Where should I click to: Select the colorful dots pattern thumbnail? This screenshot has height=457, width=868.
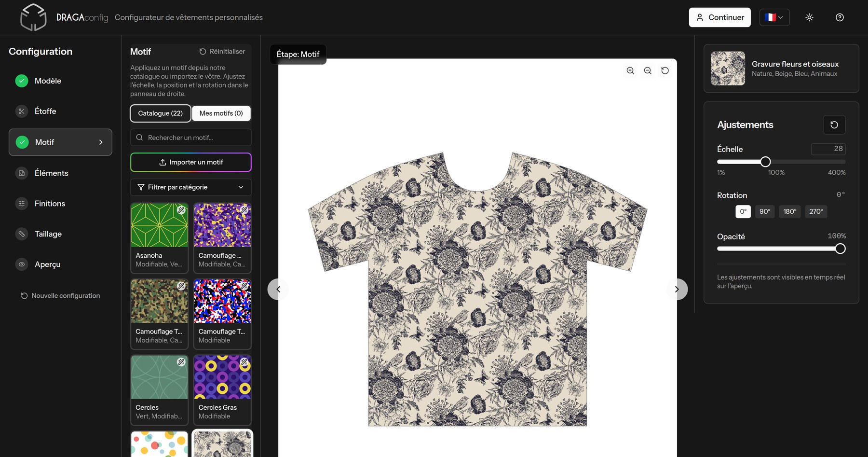159,444
